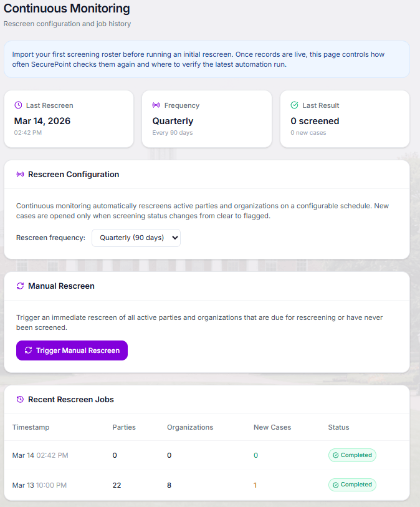Screen dimensions: 420x507
Task: Click the history icon by Recent Rescreen Jobs
Action: pyautogui.click(x=20, y=399)
